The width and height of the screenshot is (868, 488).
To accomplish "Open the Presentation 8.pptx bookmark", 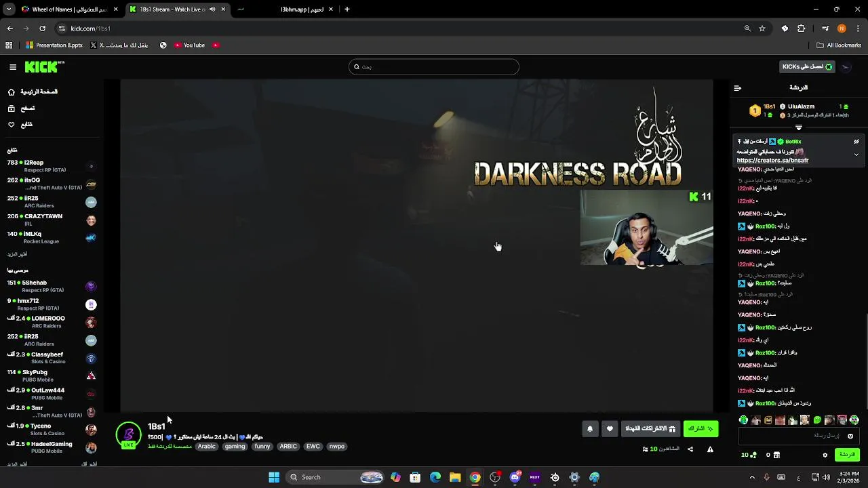I will click(54, 45).
